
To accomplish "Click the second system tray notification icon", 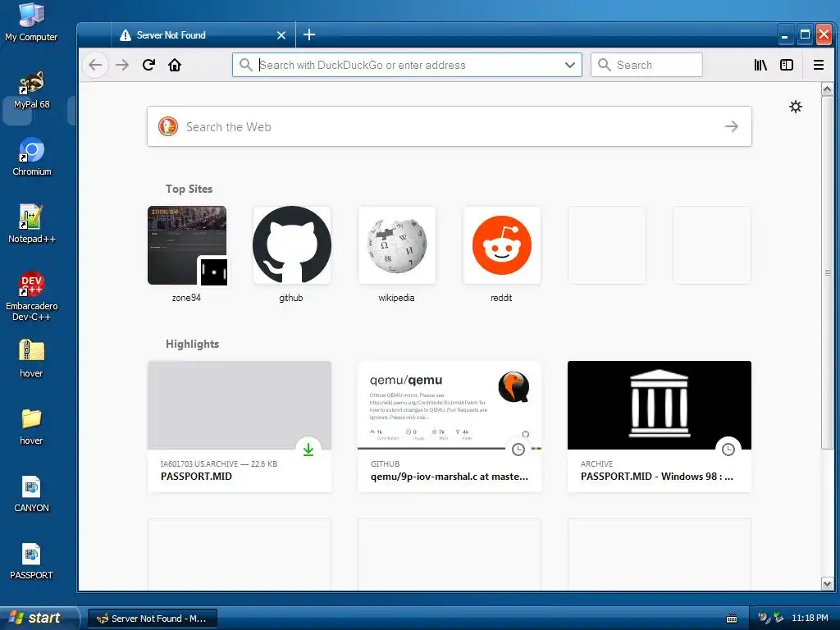I will click(778, 618).
